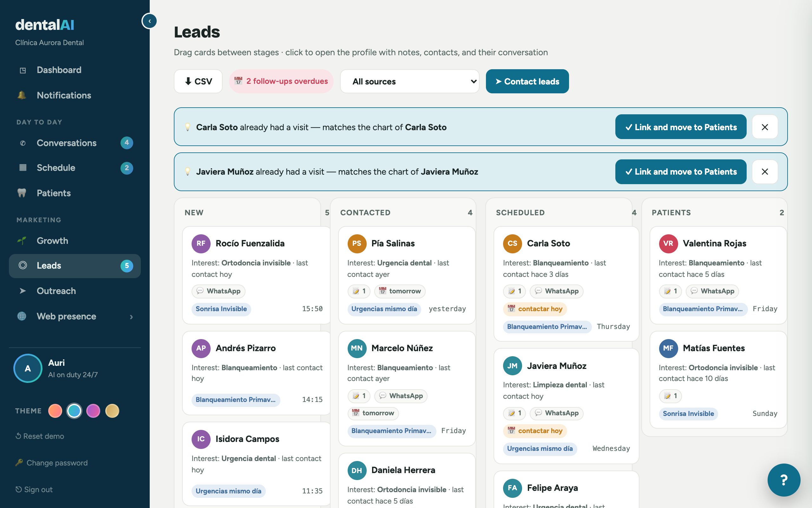Click Sonrisa Invisible tag on Rocío's card
The width and height of the screenshot is (812, 508).
tap(221, 309)
